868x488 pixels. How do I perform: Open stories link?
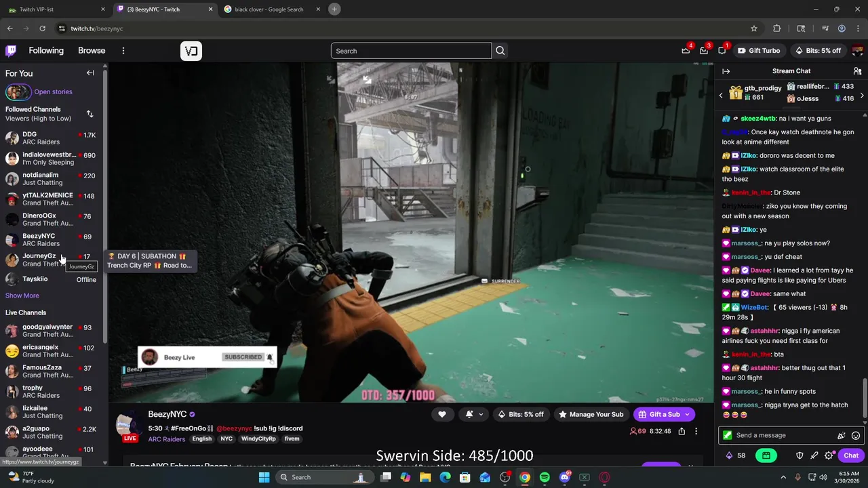(53, 91)
